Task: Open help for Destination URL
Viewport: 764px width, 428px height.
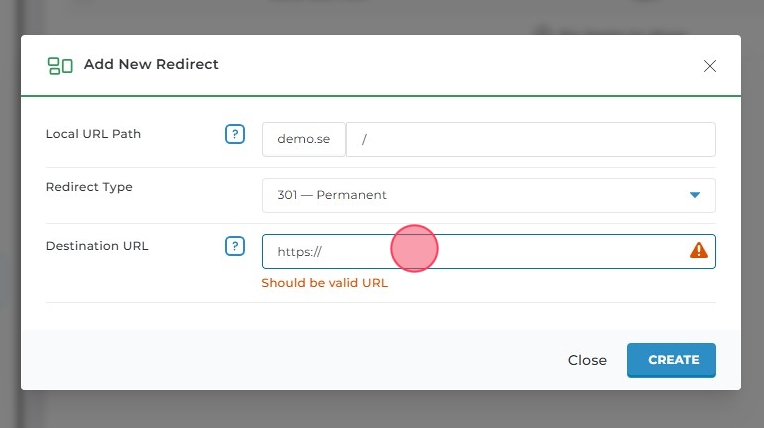Action: click(x=235, y=246)
